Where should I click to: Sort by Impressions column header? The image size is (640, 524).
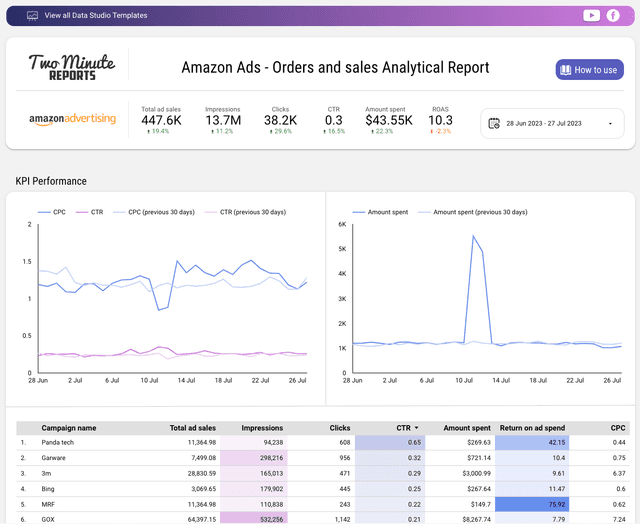[x=262, y=428]
